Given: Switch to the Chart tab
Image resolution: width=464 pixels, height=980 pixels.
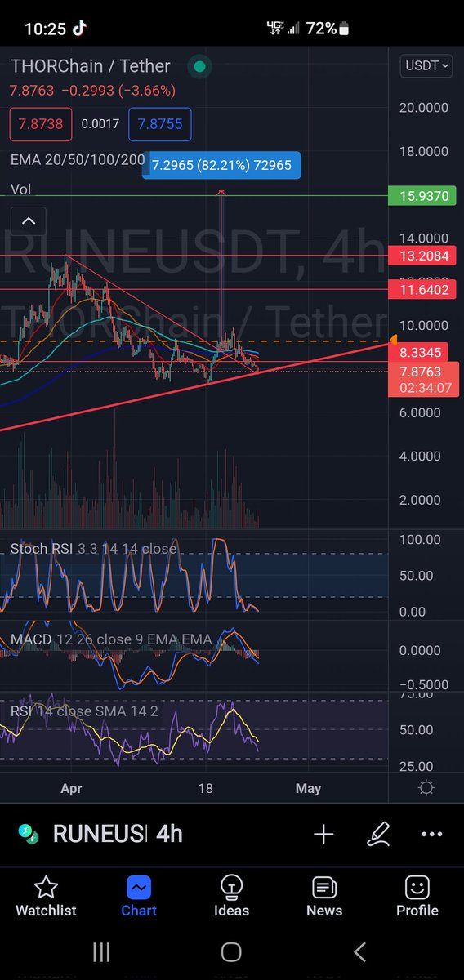Looking at the screenshot, I should coord(139,897).
